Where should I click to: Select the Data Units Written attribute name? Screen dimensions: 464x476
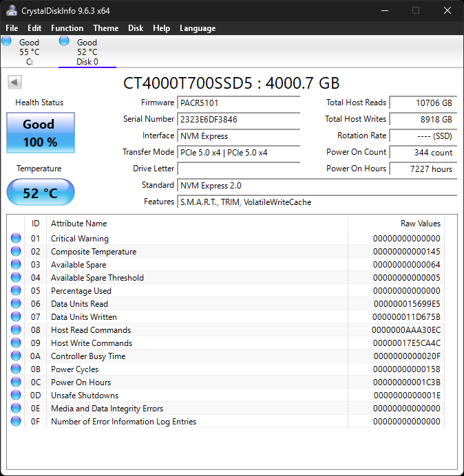click(x=84, y=317)
